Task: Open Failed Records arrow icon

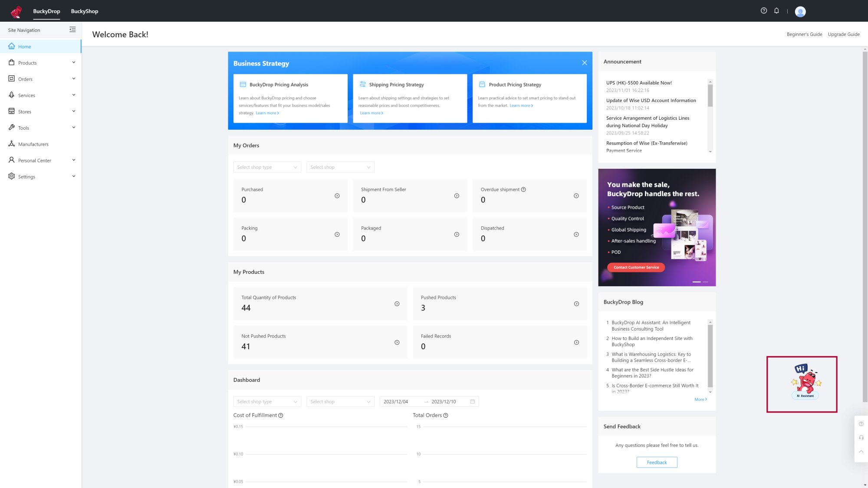Action: [x=576, y=343]
